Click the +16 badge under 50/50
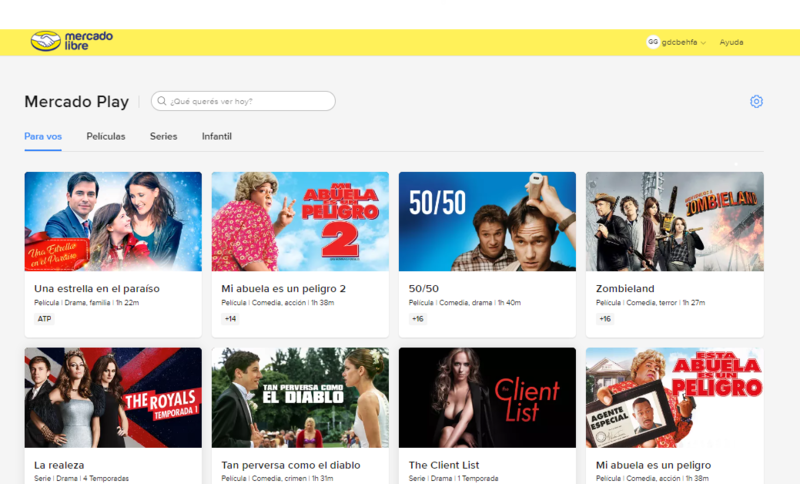The image size is (800, 484). [418, 319]
